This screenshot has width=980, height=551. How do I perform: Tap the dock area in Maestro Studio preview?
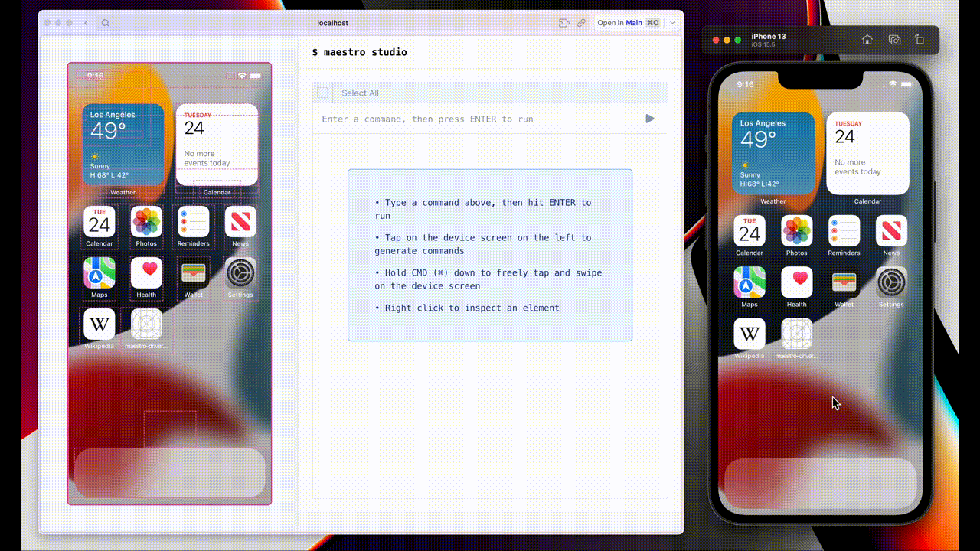(x=170, y=474)
